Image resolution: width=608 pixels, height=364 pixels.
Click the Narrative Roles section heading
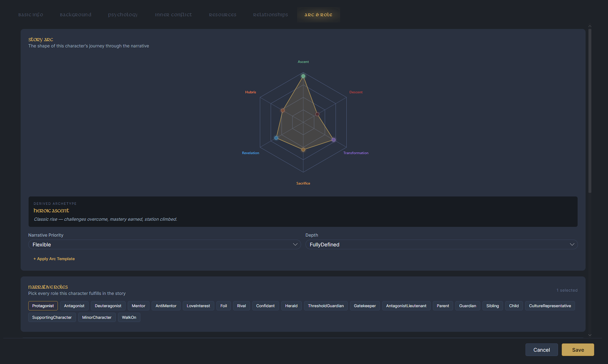[48, 287]
